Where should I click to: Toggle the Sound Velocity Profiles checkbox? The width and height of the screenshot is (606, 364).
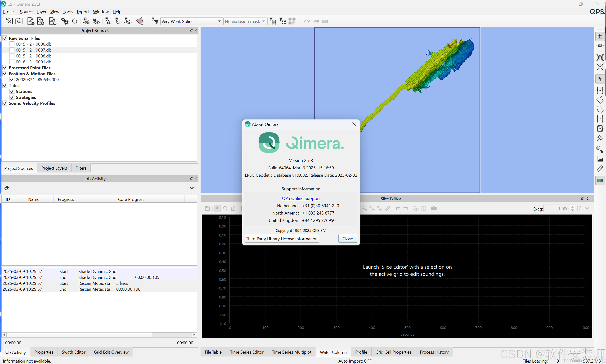[x=5, y=103]
